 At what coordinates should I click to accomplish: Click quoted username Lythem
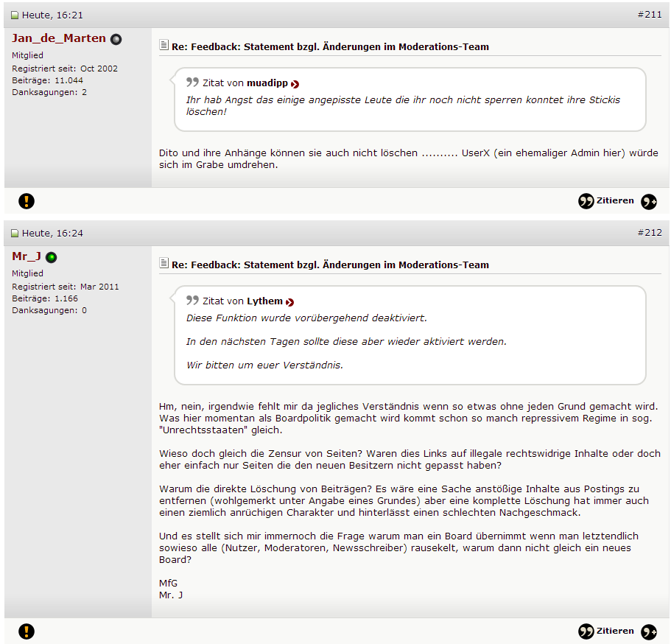click(265, 301)
